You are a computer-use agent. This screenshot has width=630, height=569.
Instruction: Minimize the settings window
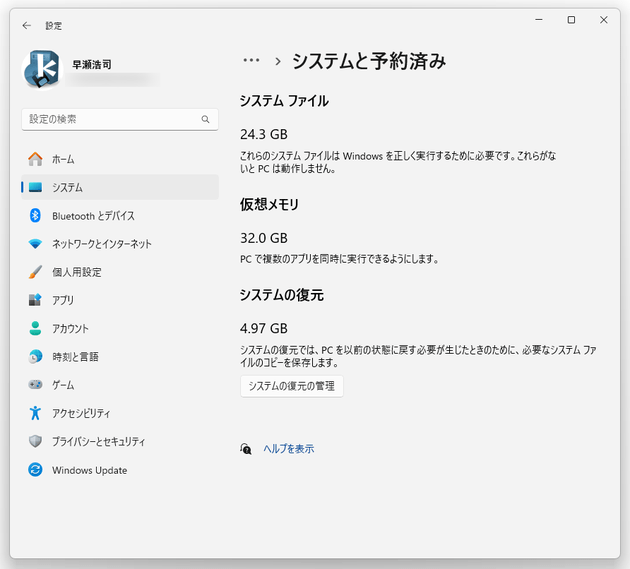click(x=539, y=20)
